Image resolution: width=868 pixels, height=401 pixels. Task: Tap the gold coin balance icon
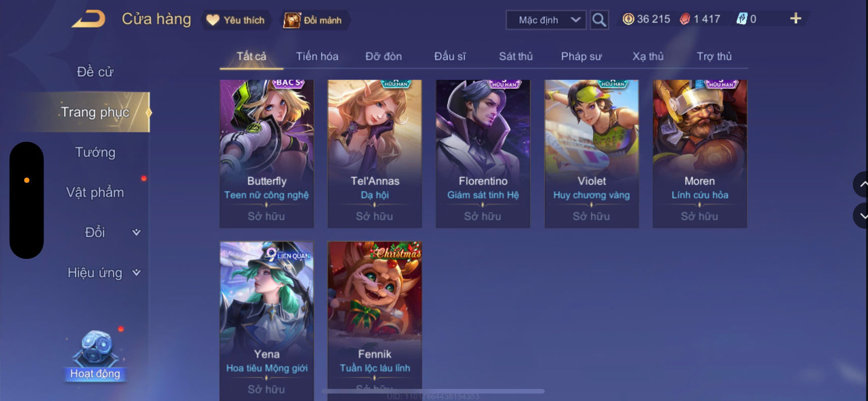[x=628, y=19]
